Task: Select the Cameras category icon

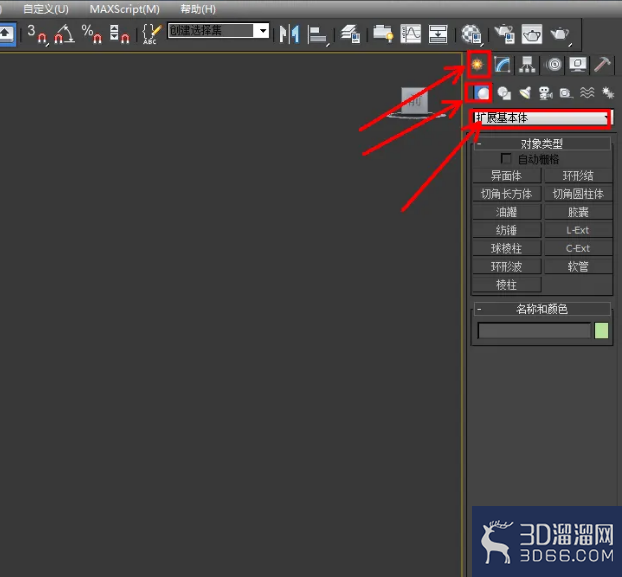Action: (545, 93)
